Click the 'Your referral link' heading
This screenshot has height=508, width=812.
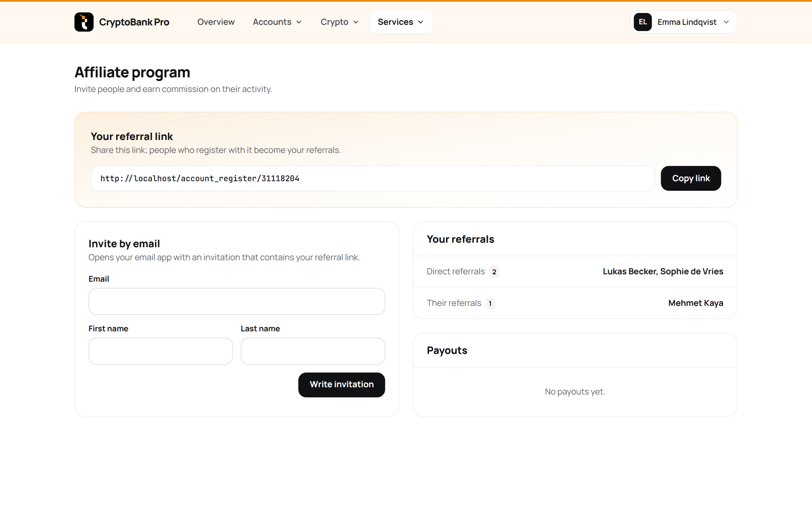tap(132, 137)
